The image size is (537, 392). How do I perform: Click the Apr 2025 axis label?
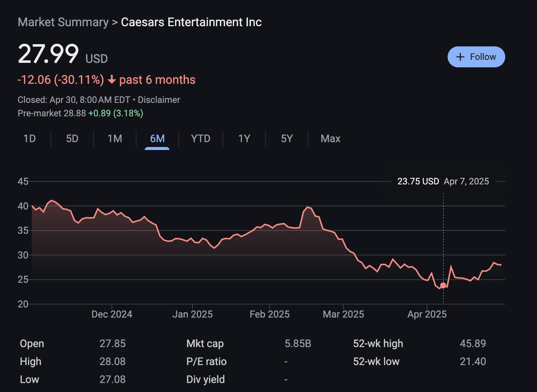tap(427, 314)
